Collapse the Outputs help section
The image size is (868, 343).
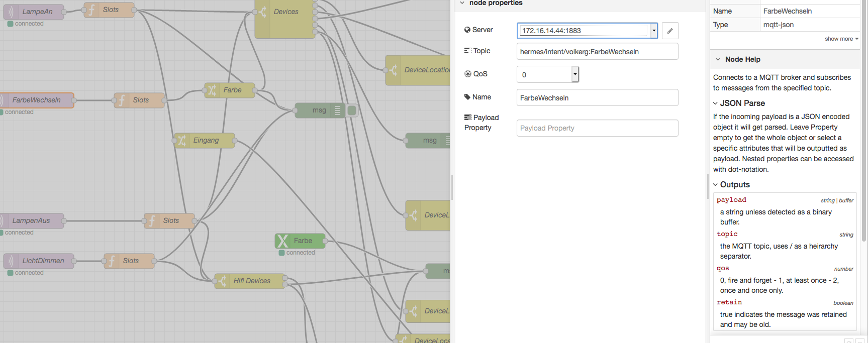tap(715, 185)
